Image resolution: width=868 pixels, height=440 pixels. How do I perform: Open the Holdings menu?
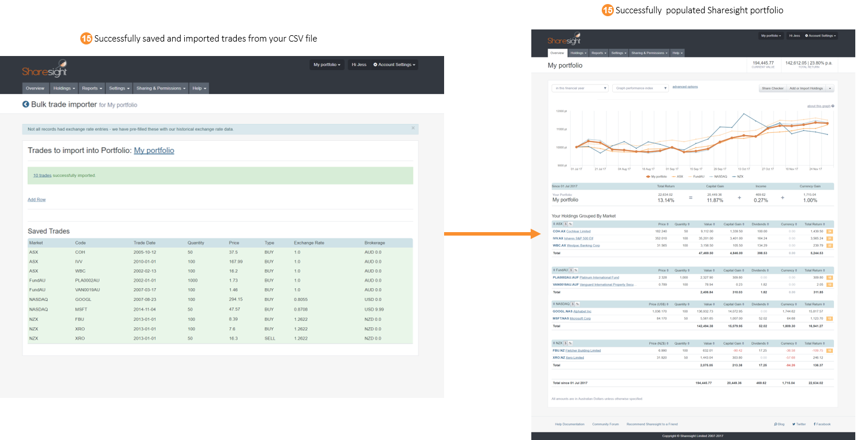click(578, 53)
